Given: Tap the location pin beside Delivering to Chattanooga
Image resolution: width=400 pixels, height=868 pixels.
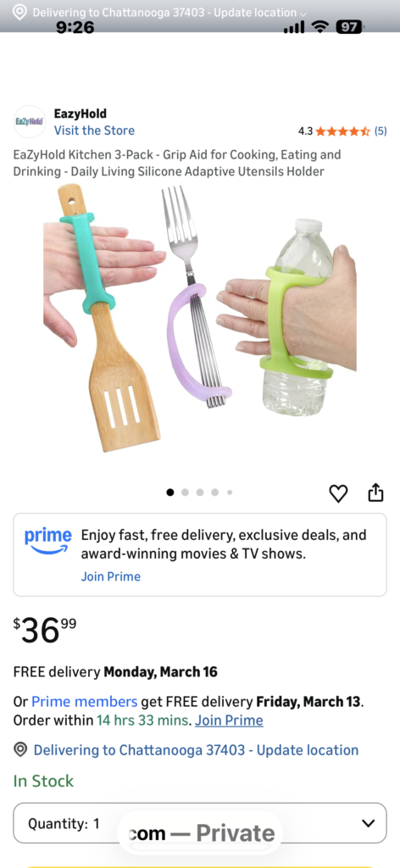Looking at the screenshot, I should pos(20,750).
